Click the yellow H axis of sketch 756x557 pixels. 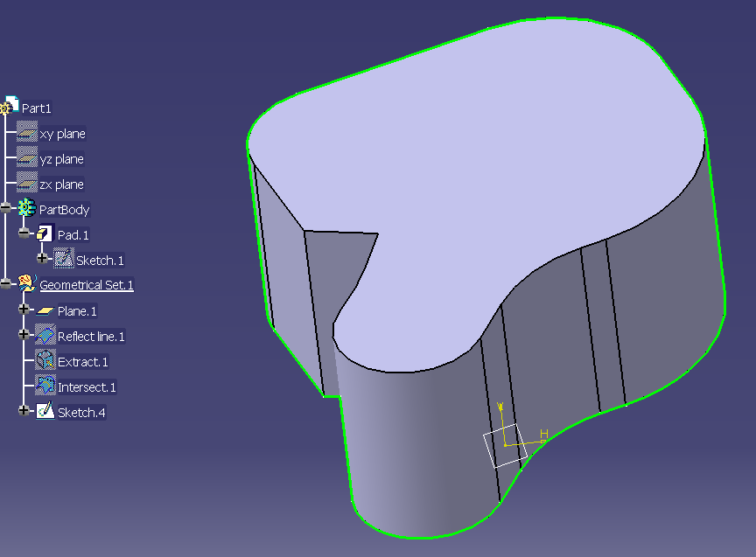tap(526, 442)
